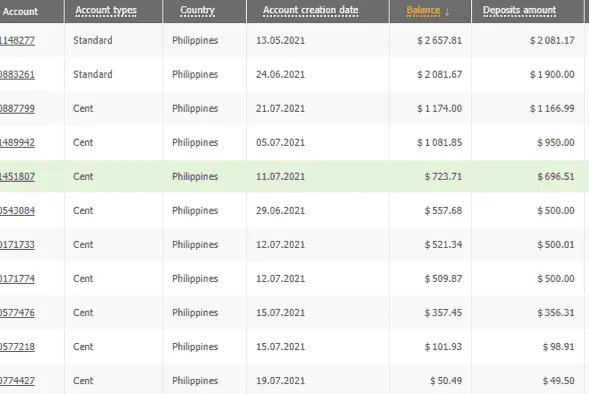Click the creation date 29.06.2021
The image size is (589, 394).
point(280,211)
